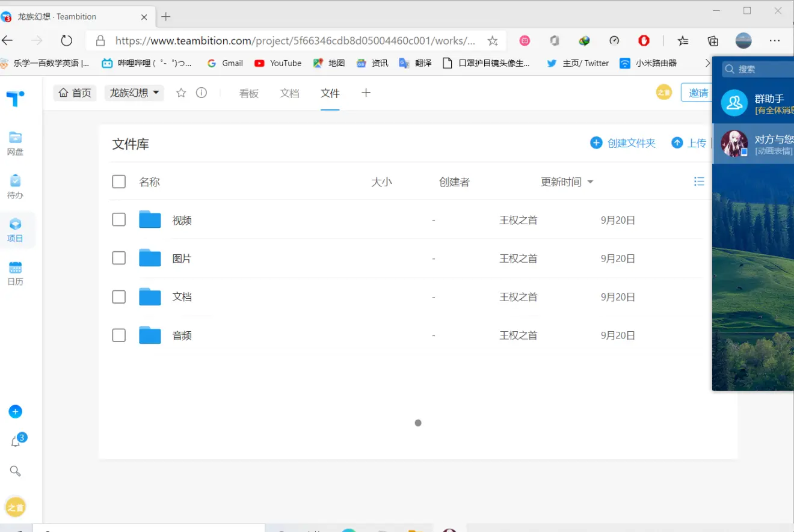Tick the checkbox for 视频 folder
Image resolution: width=794 pixels, height=532 pixels.
119,219
